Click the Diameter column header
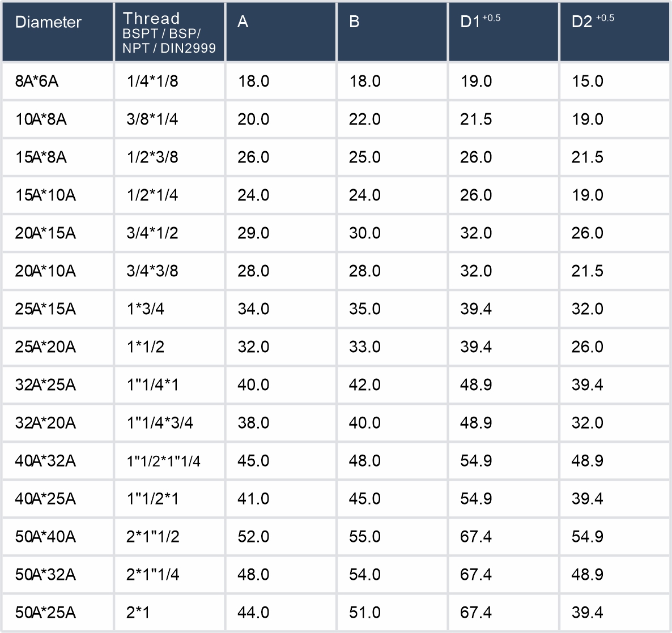Image resolution: width=672 pixels, height=633 pixels. click(48, 22)
